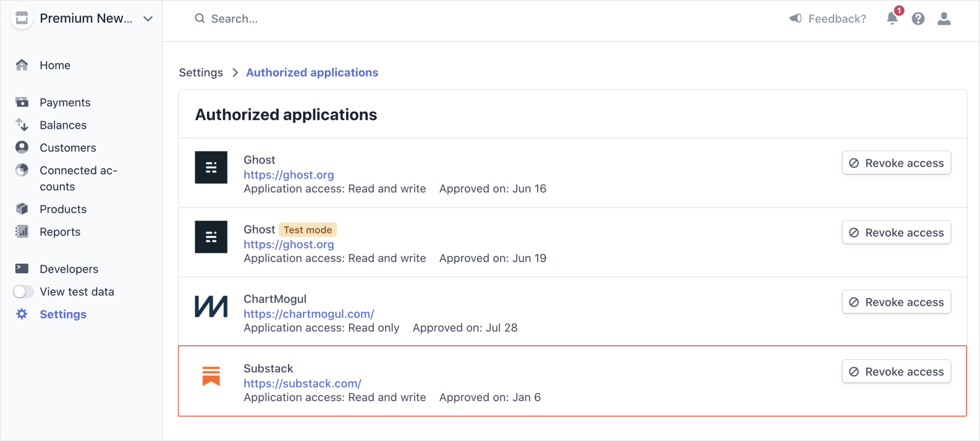Click the Ghost app logo, Jun 16 row
This screenshot has width=980, height=441.
point(211,168)
